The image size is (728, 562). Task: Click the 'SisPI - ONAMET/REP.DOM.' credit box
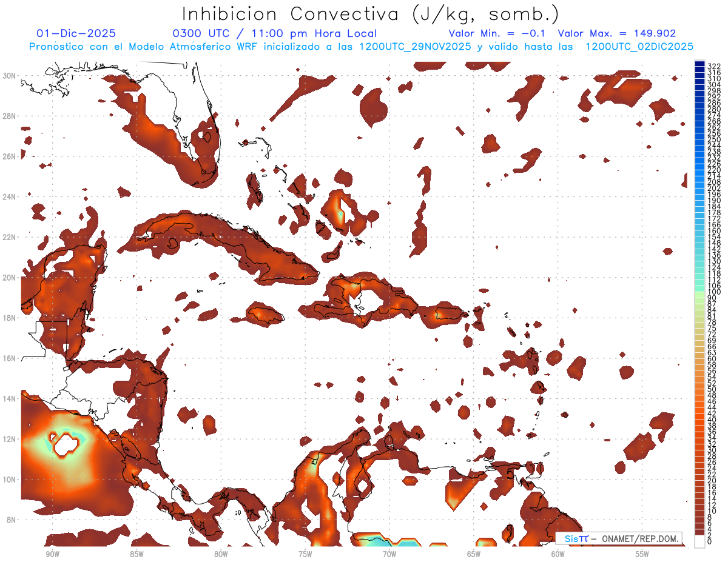pyautogui.click(x=619, y=538)
